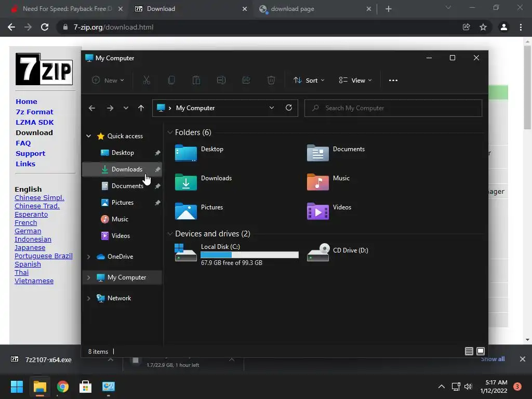
Task: Open the 7z2107-x64.exe downloaded file
Action: click(48, 360)
